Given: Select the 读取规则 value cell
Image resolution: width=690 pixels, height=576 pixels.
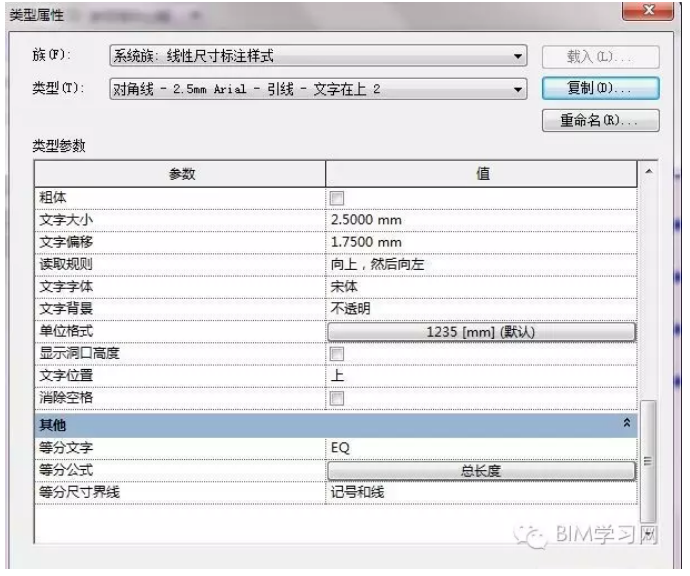Looking at the screenshot, I should tap(481, 264).
